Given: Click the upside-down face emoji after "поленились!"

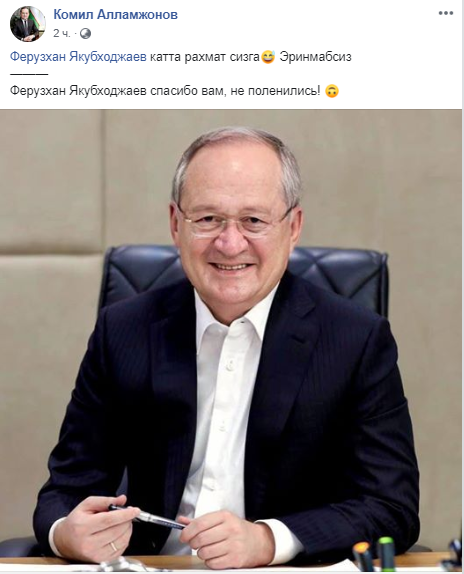Looking at the screenshot, I should (332, 91).
